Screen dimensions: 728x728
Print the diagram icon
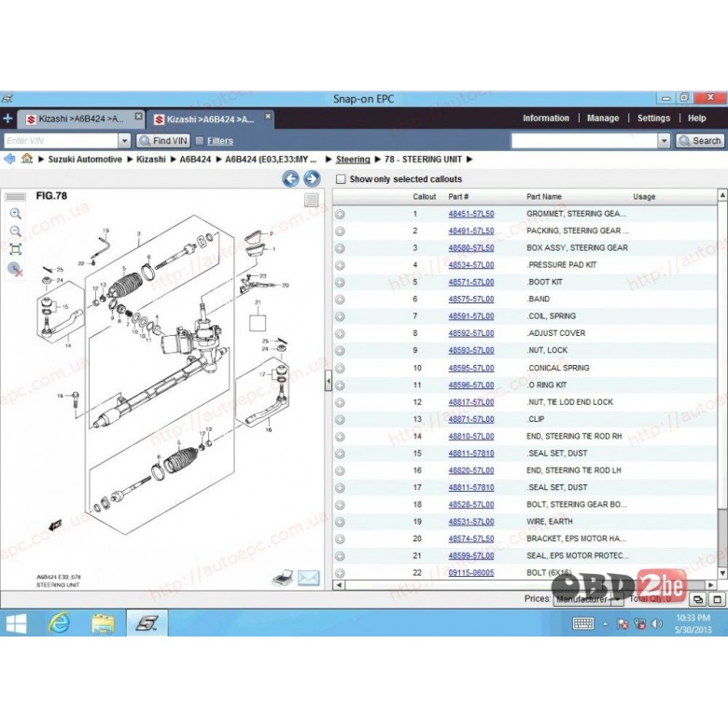[x=282, y=577]
